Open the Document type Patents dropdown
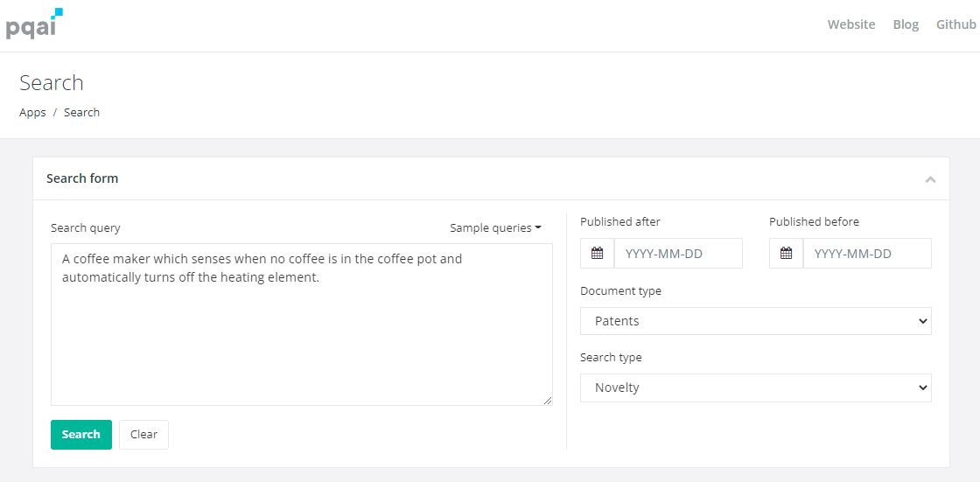The height and width of the screenshot is (482, 980). [756, 321]
